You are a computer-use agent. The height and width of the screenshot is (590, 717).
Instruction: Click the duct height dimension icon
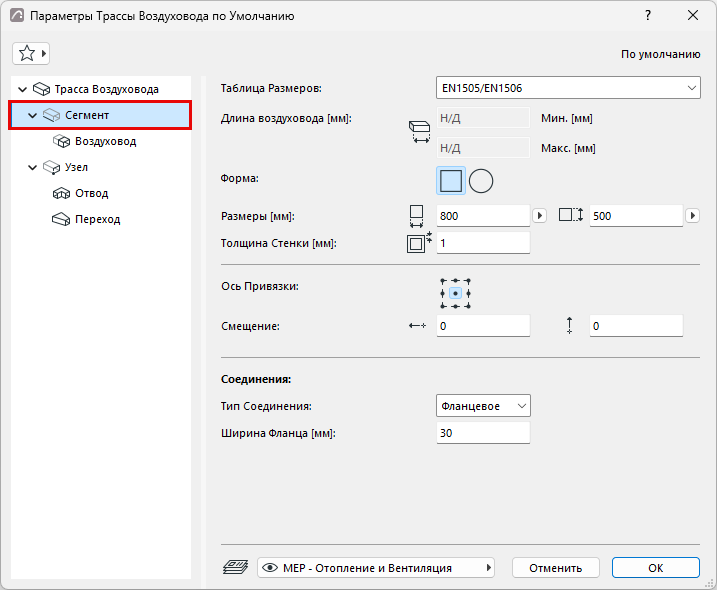pos(571,215)
